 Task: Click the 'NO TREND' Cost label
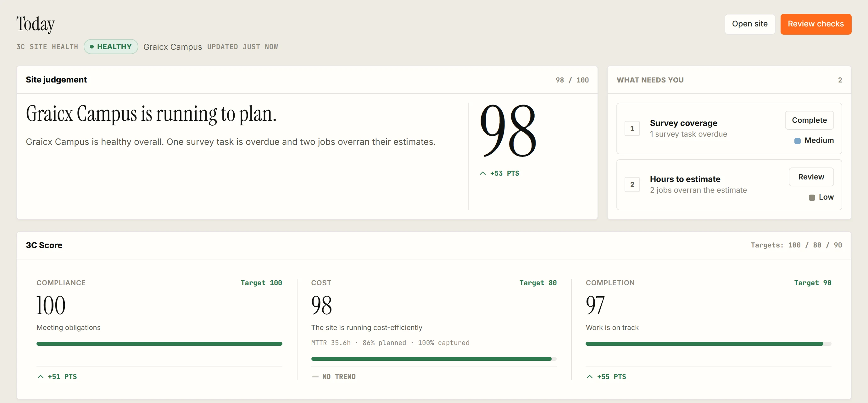point(339,377)
